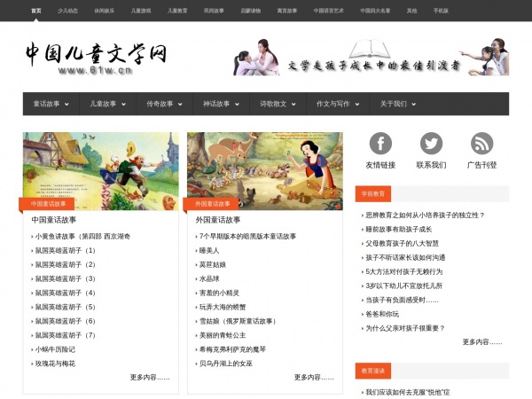The image size is (532, 399).
Task: Open 少儿动态 in the top bar
Action: [x=68, y=11]
